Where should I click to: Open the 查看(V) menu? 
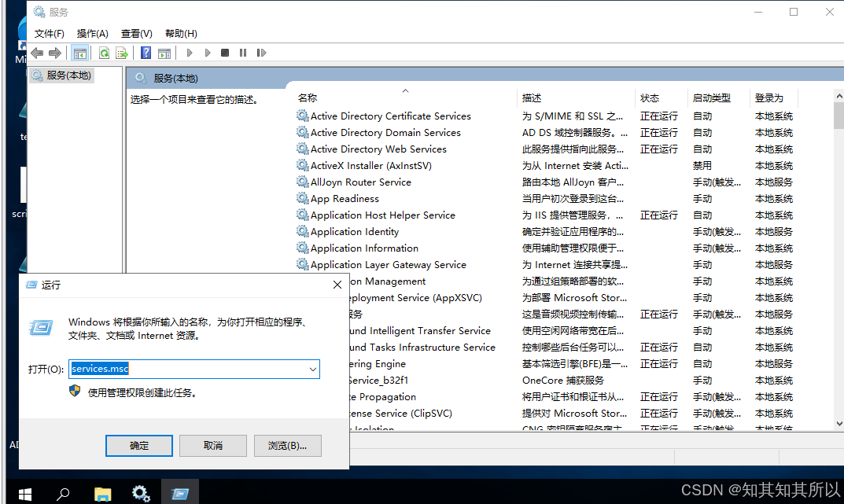[x=136, y=33]
